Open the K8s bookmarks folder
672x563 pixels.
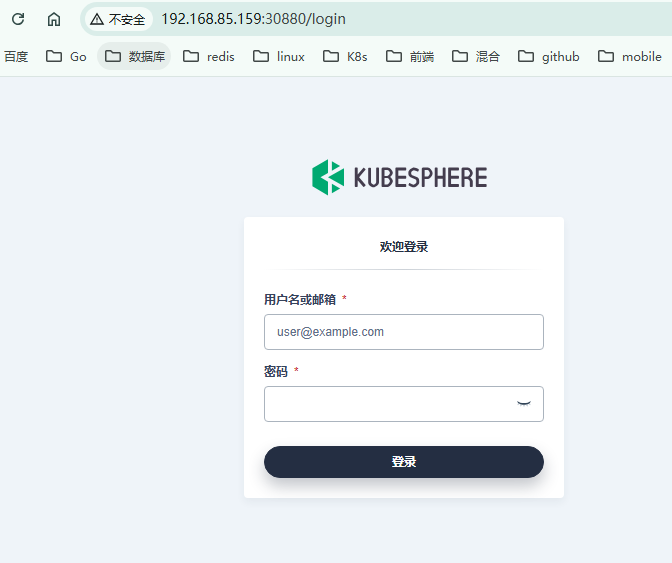345,57
